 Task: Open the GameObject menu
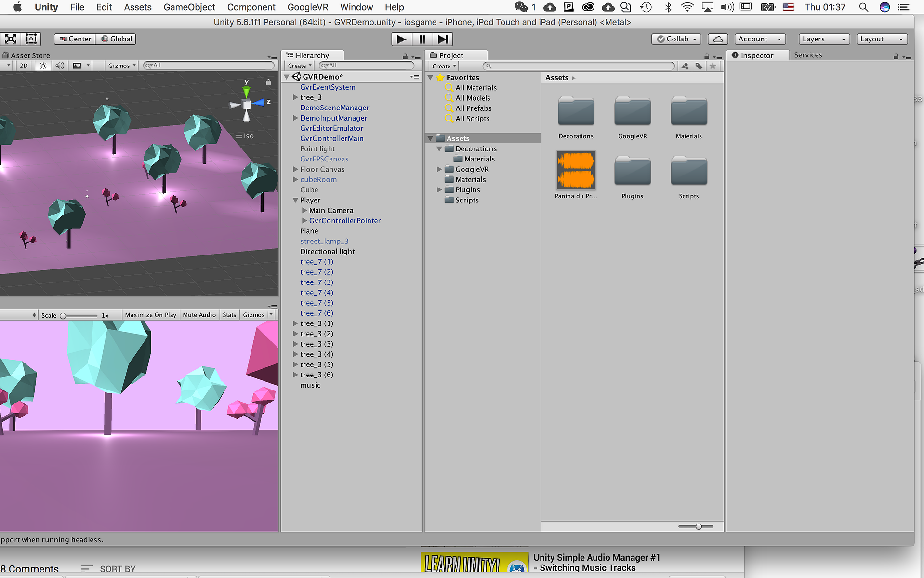click(x=189, y=7)
